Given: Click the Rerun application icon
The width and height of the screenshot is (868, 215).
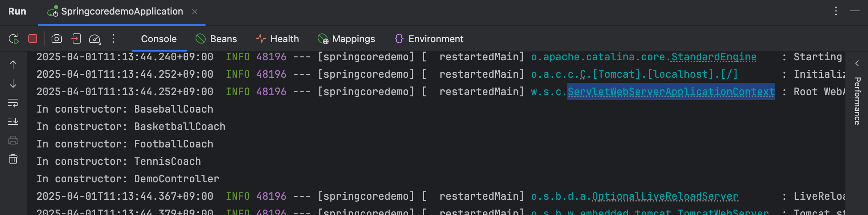Looking at the screenshot, I should click(13, 39).
